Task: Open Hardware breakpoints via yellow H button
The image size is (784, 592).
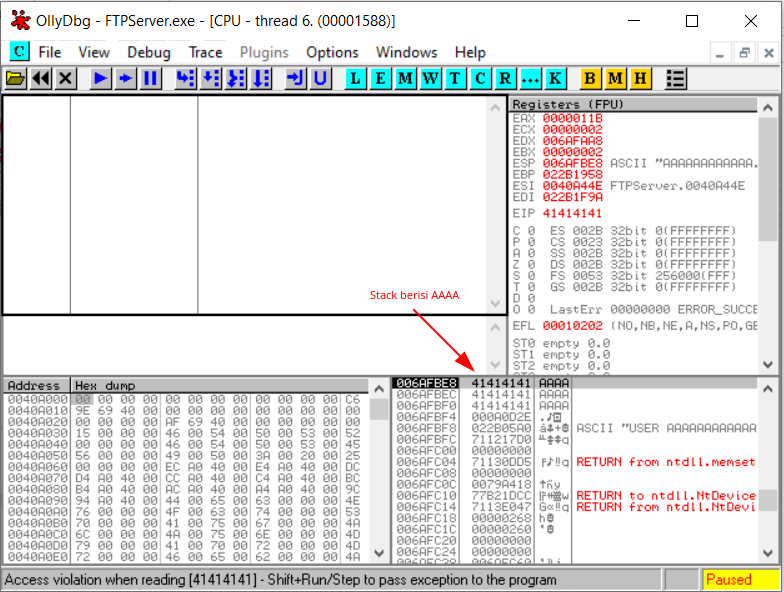Action: tap(640, 78)
